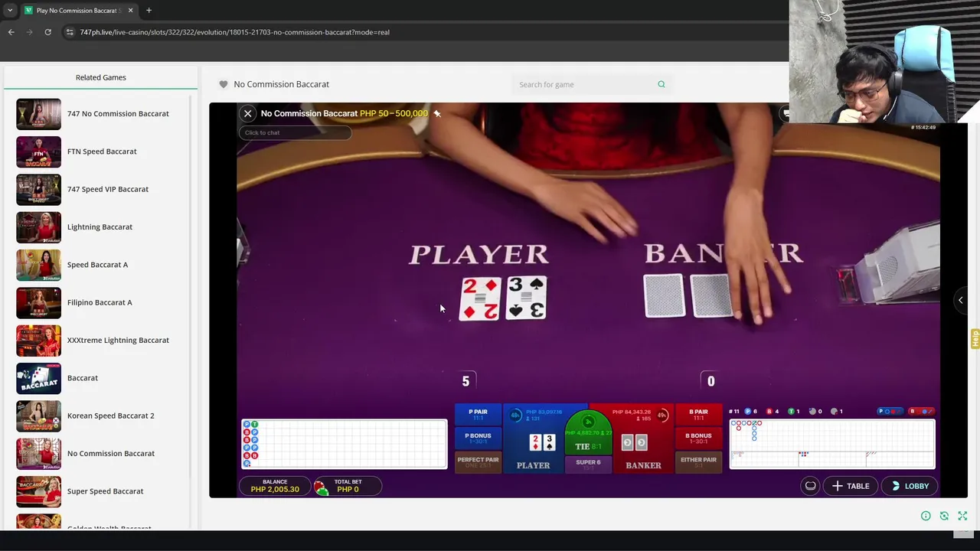Open Korean Speed Baccarat 2 thumbnail
Viewport: 980px width, 551px height.
pyautogui.click(x=38, y=416)
